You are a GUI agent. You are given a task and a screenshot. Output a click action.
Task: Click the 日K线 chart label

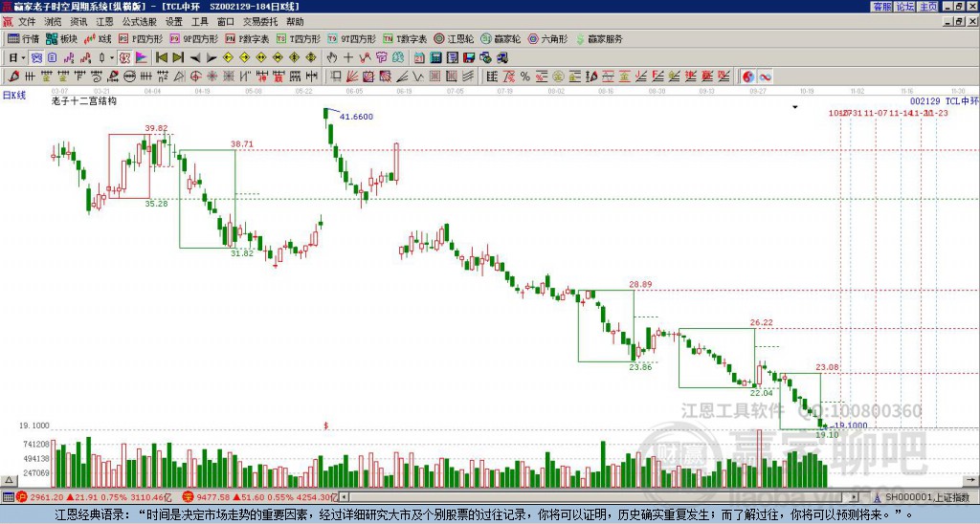(x=14, y=95)
